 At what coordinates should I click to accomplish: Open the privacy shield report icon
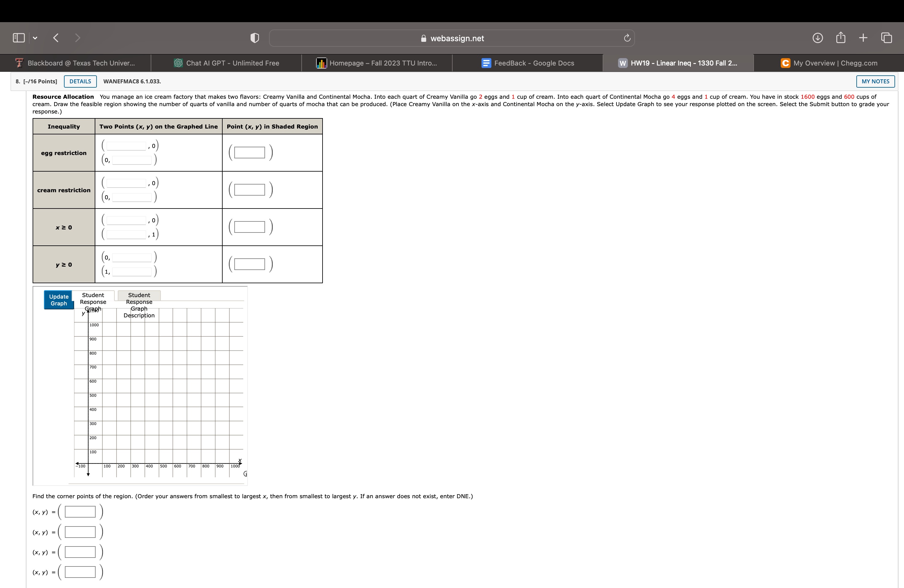(x=255, y=38)
